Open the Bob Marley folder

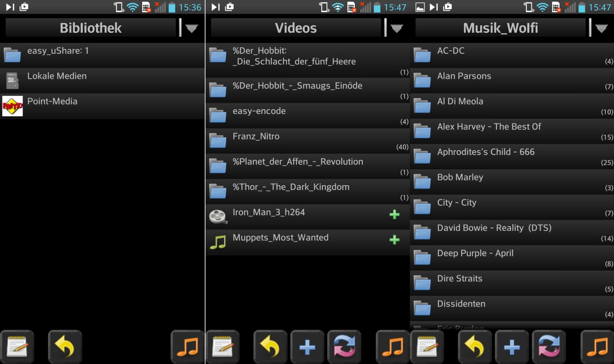click(x=512, y=182)
